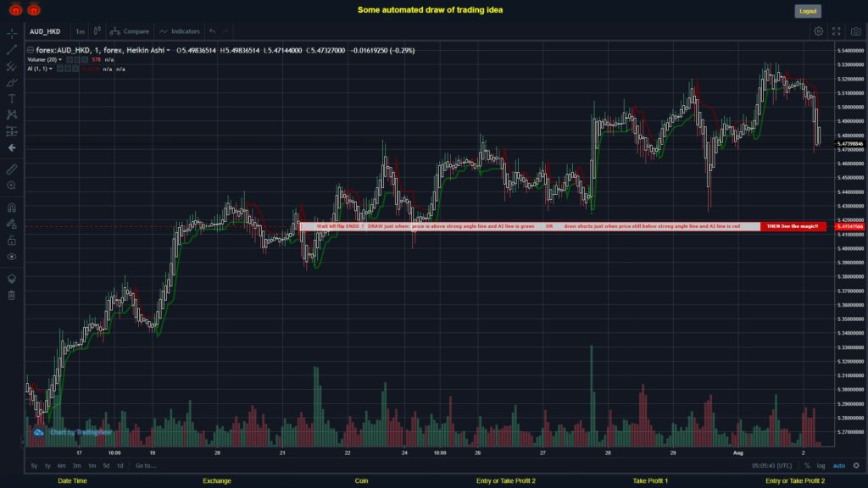
Task: Toggle log scale mode
Action: [821, 465]
